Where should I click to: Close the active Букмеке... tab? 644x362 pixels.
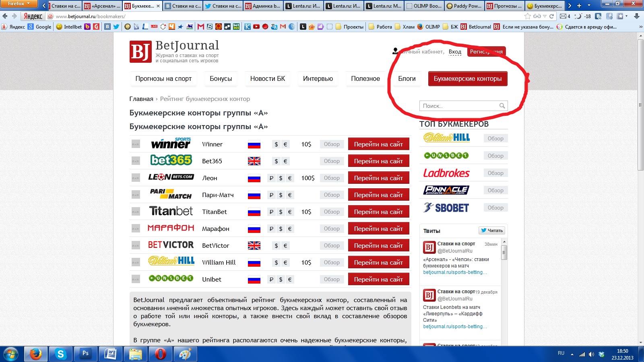coord(158,6)
